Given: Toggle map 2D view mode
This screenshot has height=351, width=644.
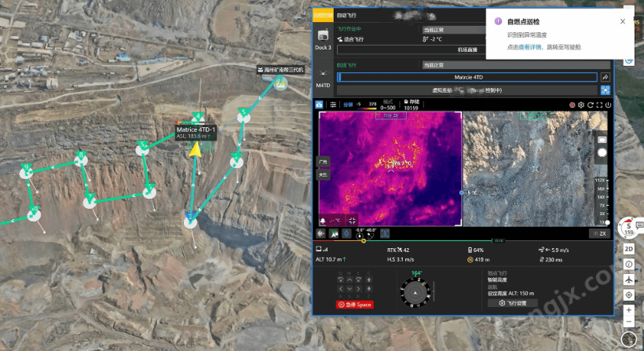Looking at the screenshot, I should (629, 249).
